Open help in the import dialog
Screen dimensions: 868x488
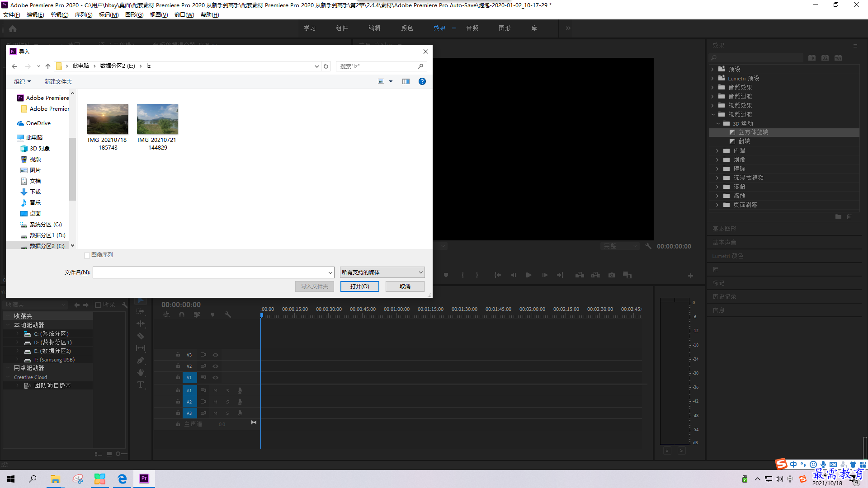(422, 81)
